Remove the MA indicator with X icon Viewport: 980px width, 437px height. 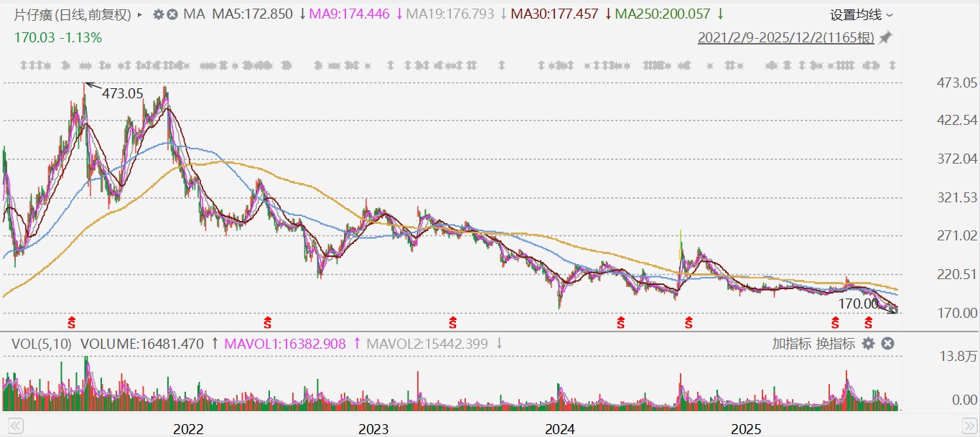coord(172,14)
